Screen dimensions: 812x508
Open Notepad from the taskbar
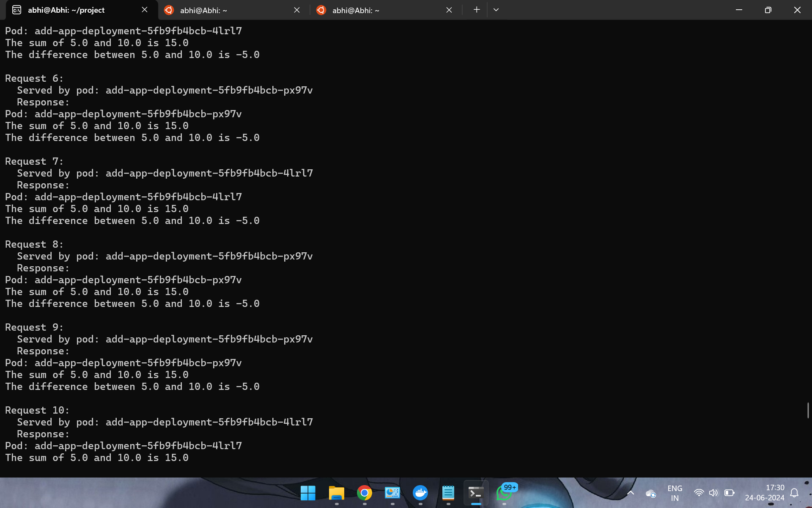point(448,493)
